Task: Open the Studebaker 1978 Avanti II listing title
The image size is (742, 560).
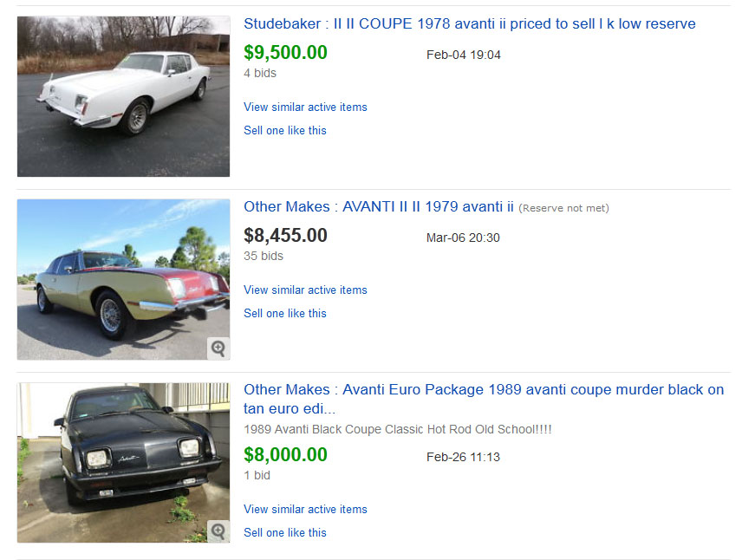Action: click(x=469, y=24)
